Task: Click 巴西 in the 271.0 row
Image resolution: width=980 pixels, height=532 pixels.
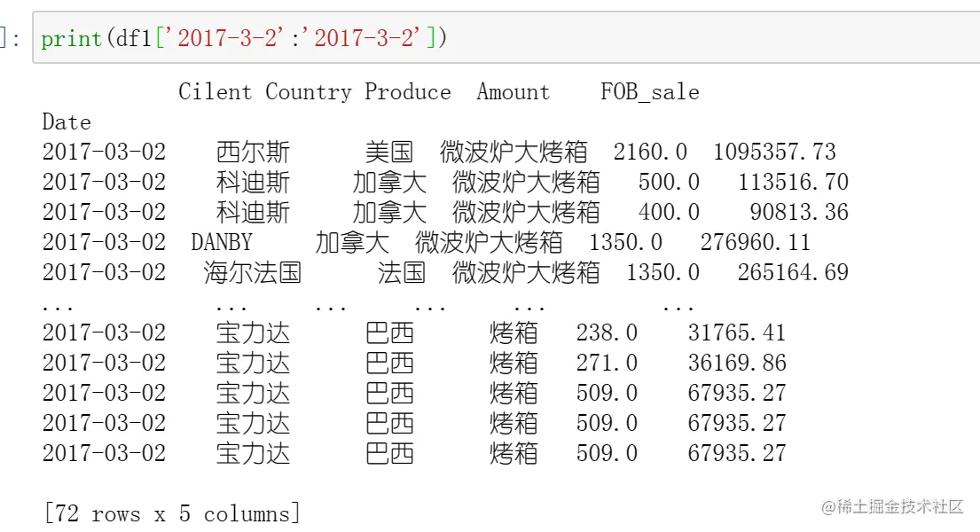Action: (389, 363)
